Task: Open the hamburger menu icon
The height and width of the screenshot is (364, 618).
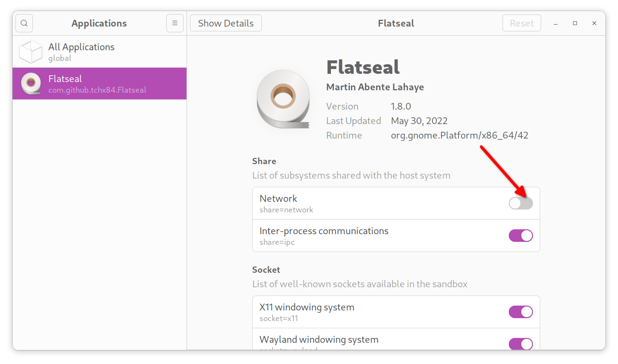Action: pos(175,23)
